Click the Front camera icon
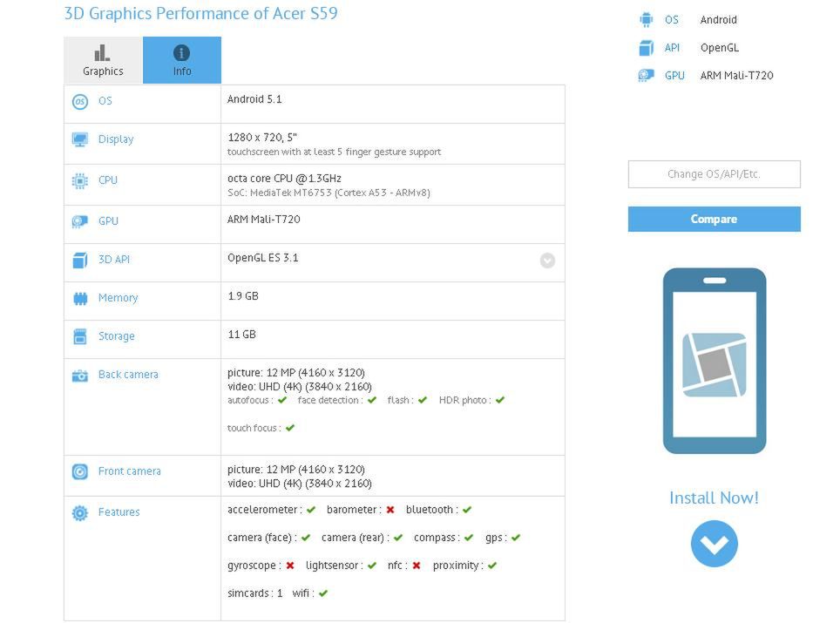Screen dimensions: 840x623 click(x=80, y=471)
